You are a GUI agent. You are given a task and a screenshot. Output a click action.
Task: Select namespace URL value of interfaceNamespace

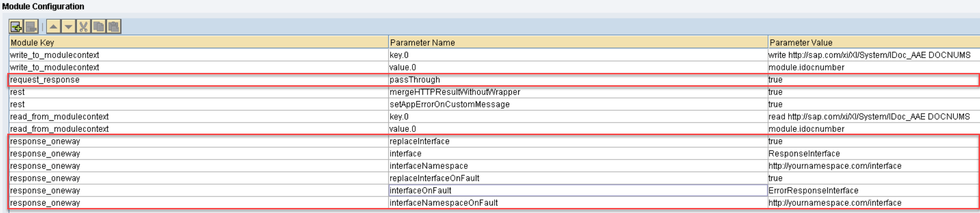tap(874, 166)
